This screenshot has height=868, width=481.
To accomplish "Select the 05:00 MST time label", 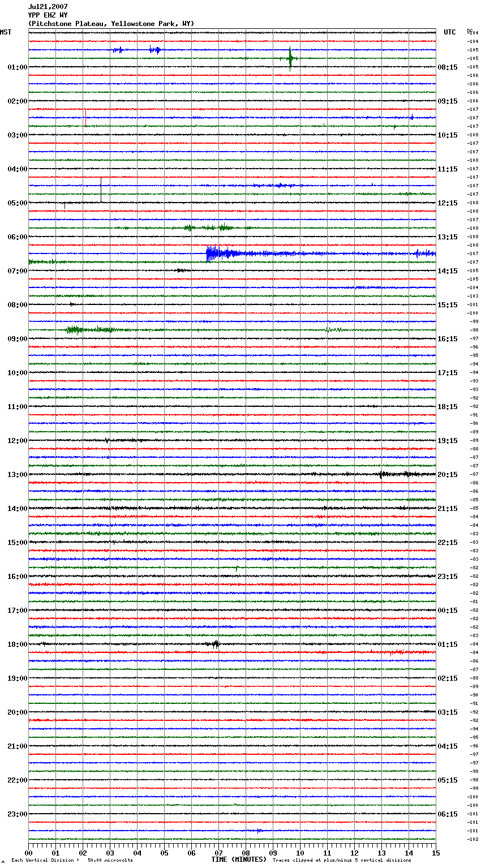I will (17, 203).
